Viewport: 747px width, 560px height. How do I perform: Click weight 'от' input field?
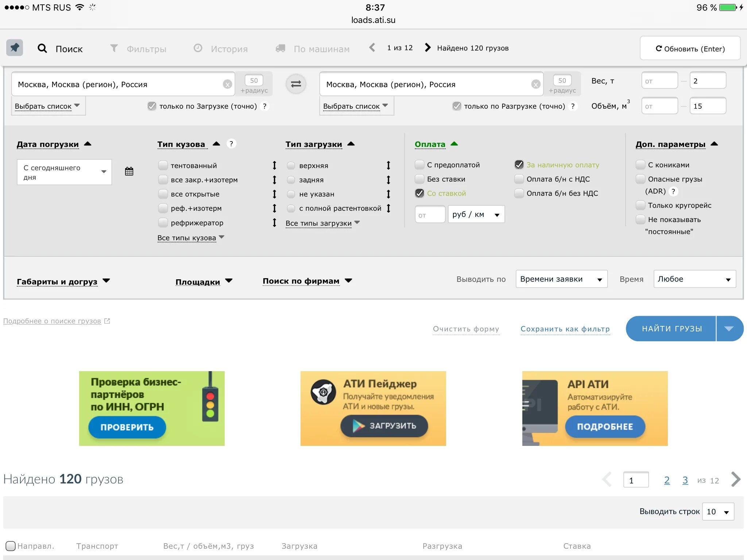tap(660, 81)
